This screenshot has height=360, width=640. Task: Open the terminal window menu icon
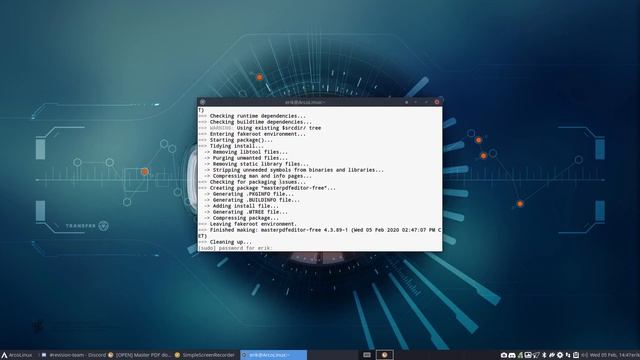coord(202,102)
